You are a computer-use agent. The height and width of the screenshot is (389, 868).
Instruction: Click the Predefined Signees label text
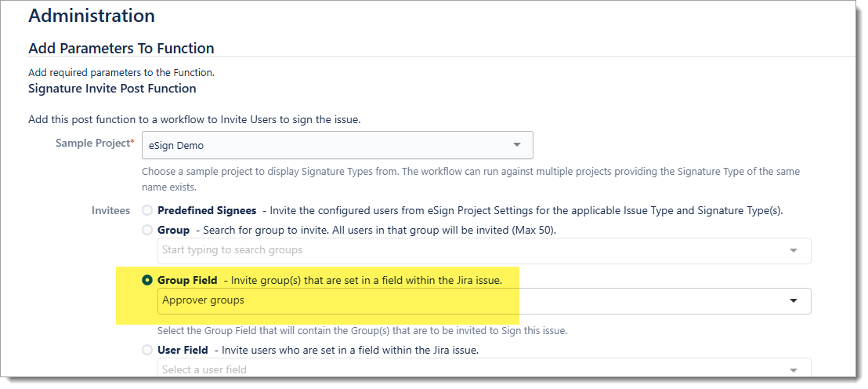(207, 211)
